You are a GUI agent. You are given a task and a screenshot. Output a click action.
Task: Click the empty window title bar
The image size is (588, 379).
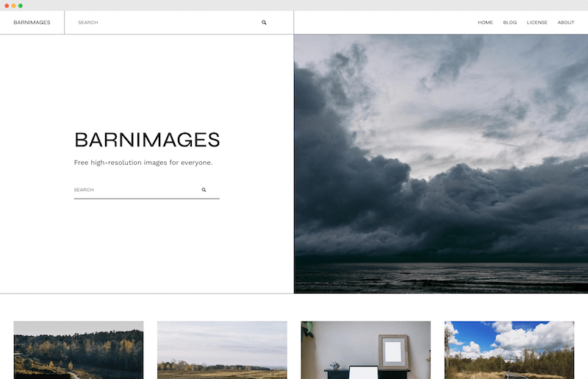tap(294, 5)
